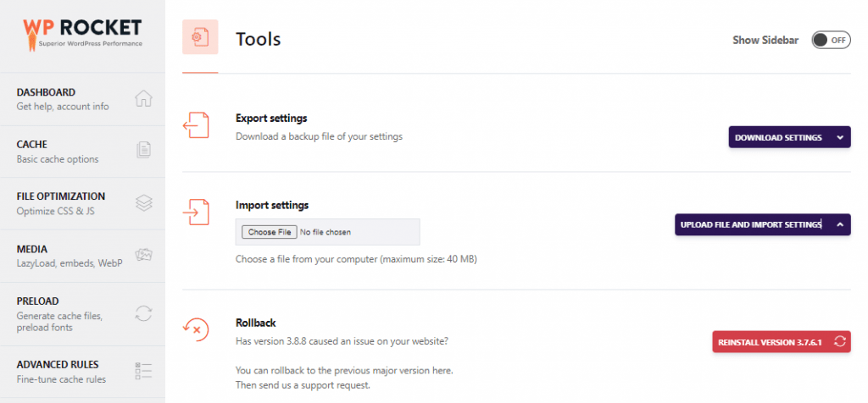Viewport: 868px width, 403px height.
Task: Go to the File Optimization section
Action: 82,203
